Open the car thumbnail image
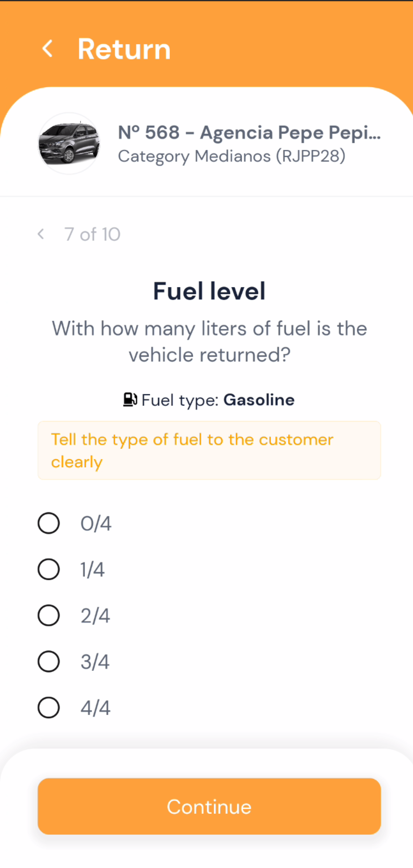 coord(69,143)
